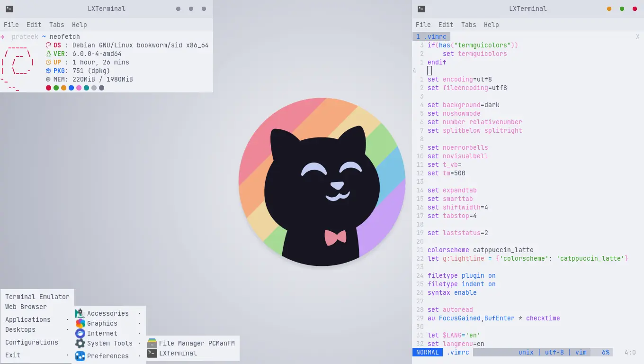Screen dimensions: 644x364
Task: Click the NORMAL mode indicator in vim
Action: coord(428,352)
